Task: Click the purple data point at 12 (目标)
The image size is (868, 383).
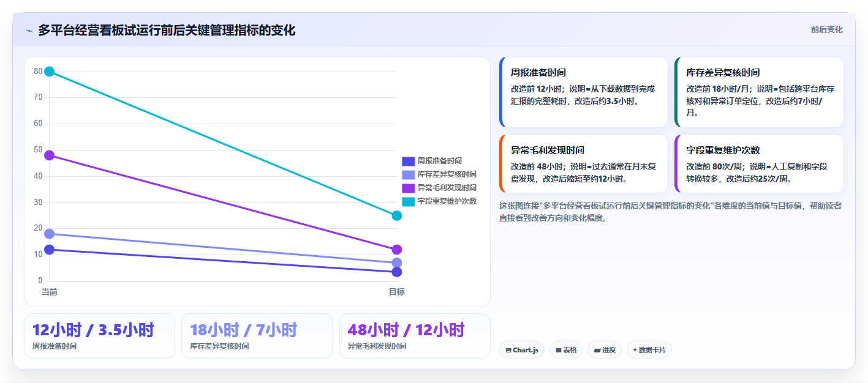Action: pyautogui.click(x=397, y=250)
